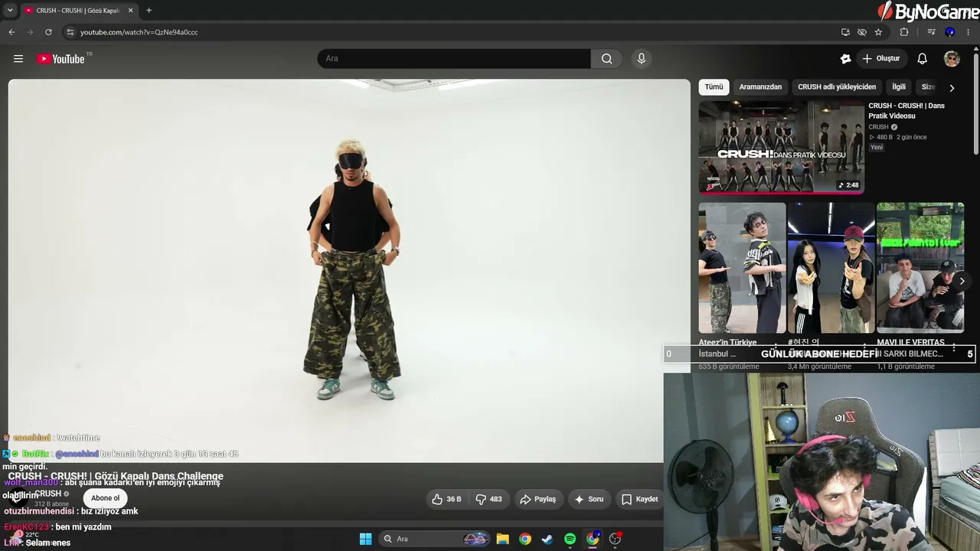This screenshot has height=551, width=980.
Task: Open File Explorer from taskbar
Action: pos(502,539)
